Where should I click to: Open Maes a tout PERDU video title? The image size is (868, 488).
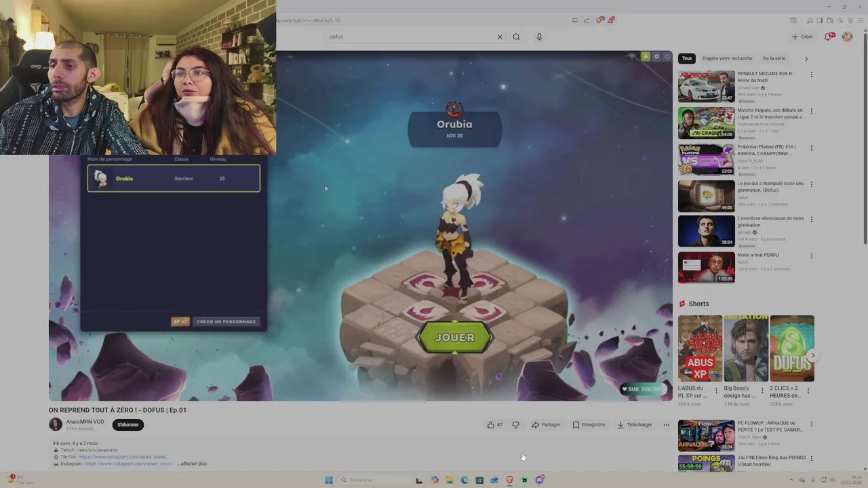[x=758, y=255]
